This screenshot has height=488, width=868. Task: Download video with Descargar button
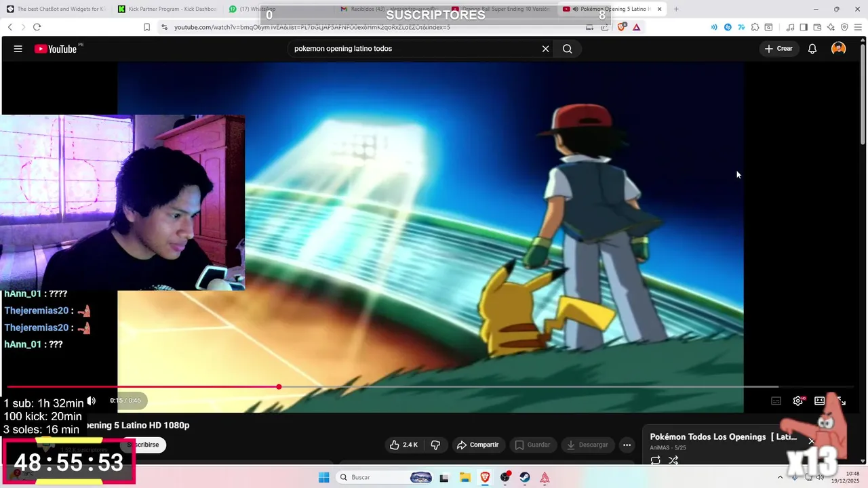pyautogui.click(x=587, y=445)
